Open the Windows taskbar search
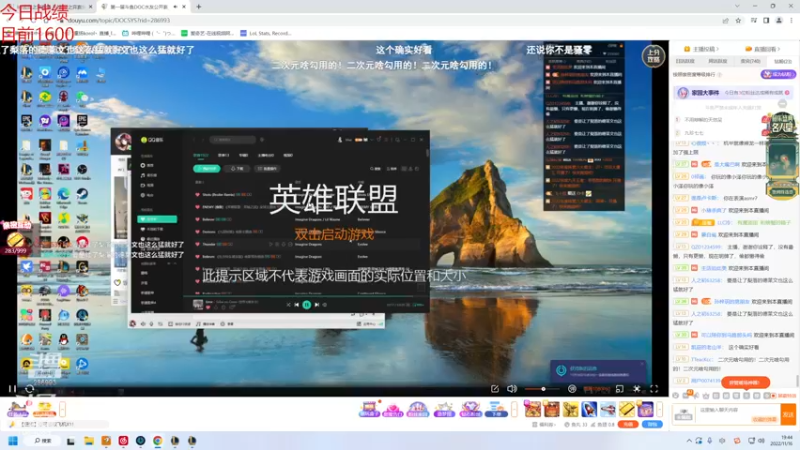 pos(43,440)
